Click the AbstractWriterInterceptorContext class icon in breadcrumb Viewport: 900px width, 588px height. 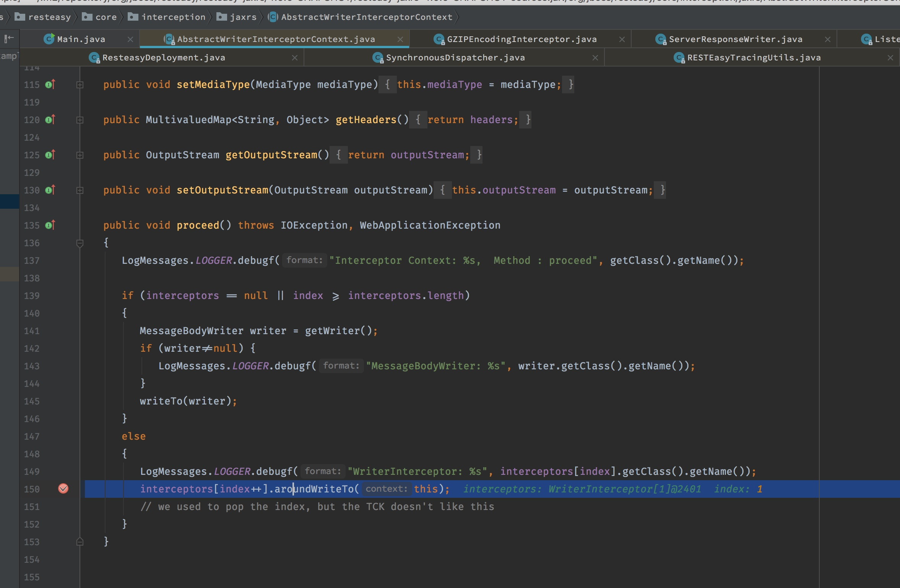coord(273,17)
